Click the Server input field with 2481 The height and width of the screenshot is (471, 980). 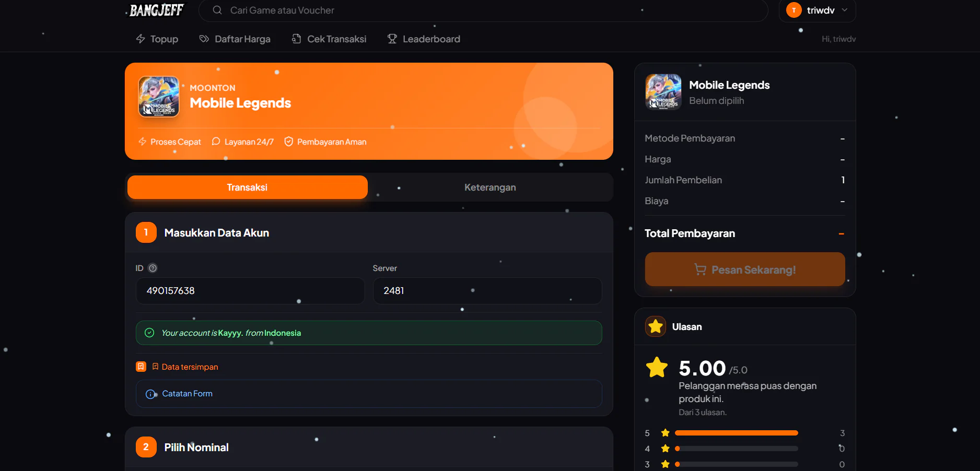coord(487,291)
